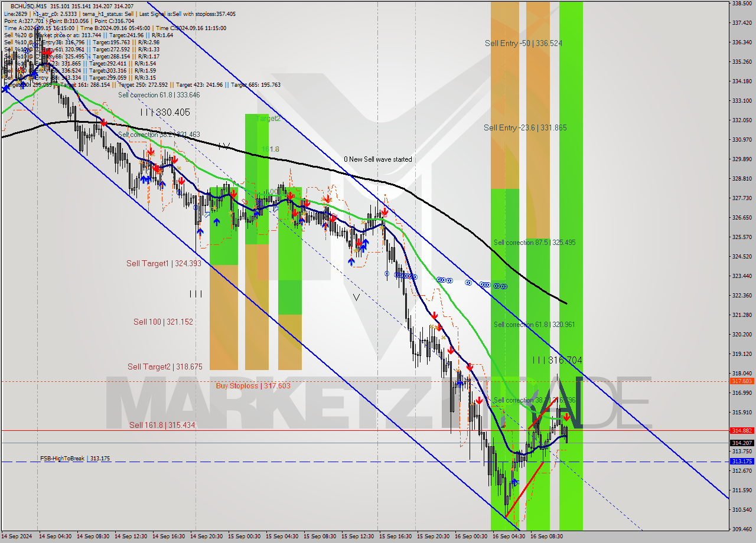Click the '14 Sep 04:30' time axis label

click(x=55, y=537)
